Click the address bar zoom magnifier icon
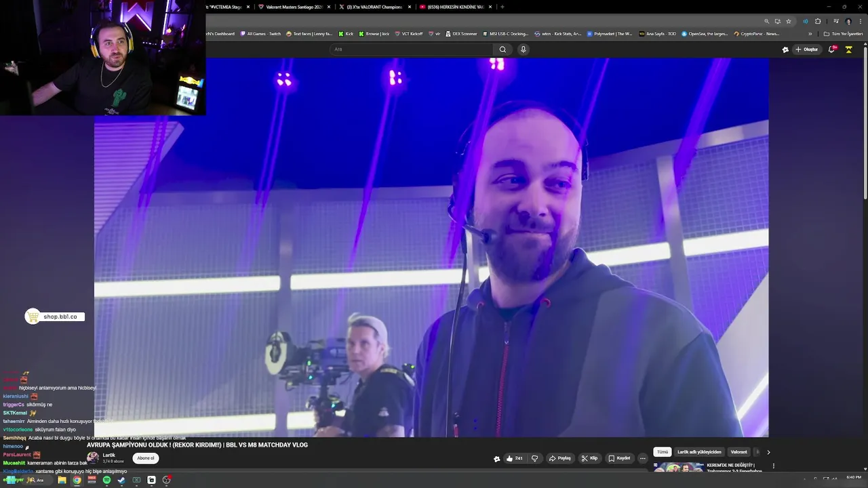868x488 pixels. coord(767,21)
